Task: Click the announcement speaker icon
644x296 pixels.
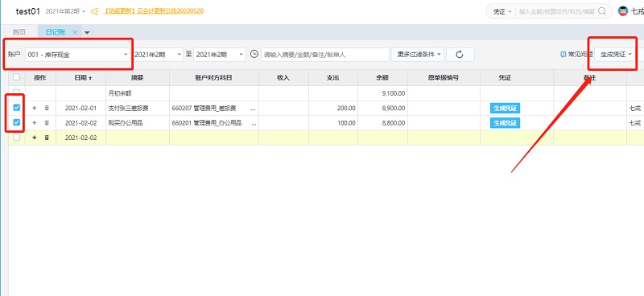Action: click(x=95, y=11)
